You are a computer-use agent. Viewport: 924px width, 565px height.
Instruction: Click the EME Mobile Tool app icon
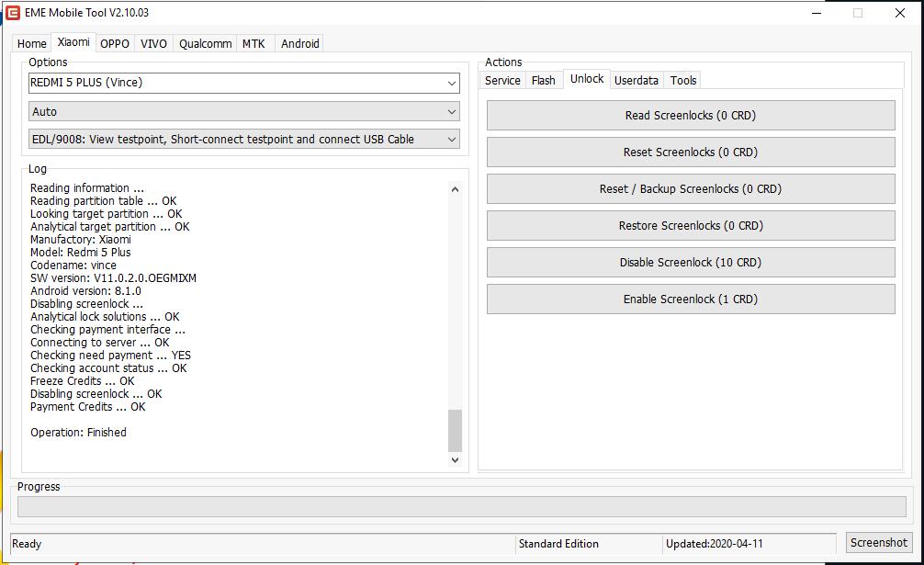pos(12,12)
